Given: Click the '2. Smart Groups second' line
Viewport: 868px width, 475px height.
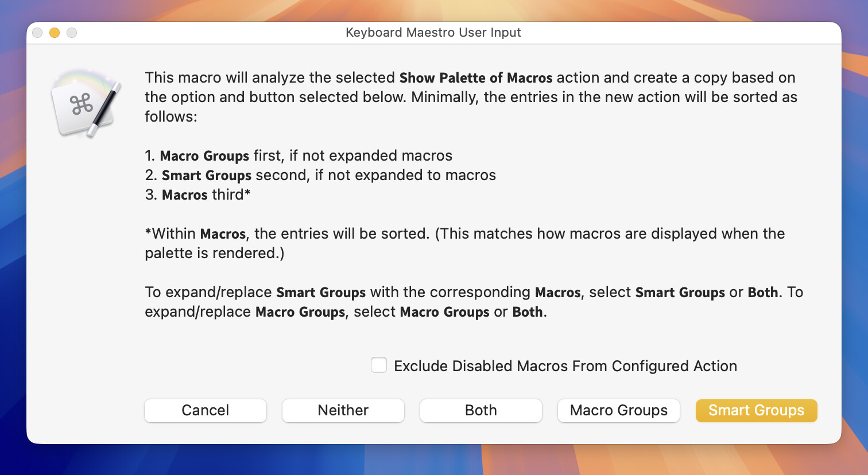Looking at the screenshot, I should pyautogui.click(x=320, y=175).
